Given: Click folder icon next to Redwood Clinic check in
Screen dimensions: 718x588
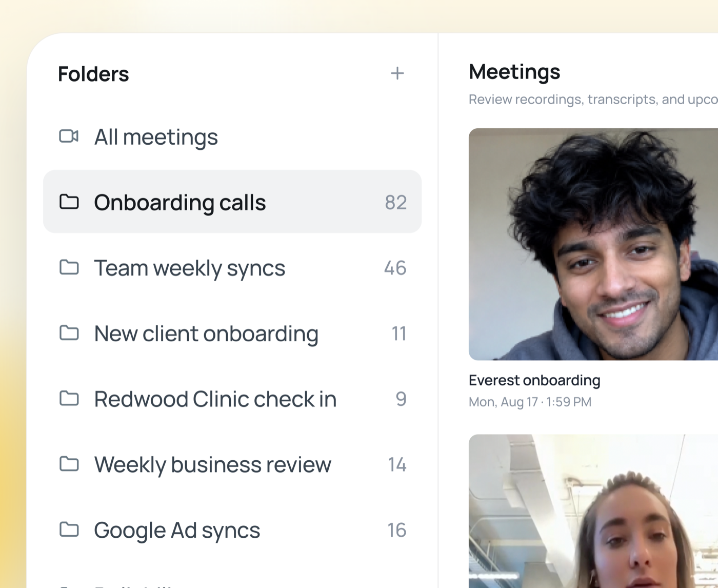Looking at the screenshot, I should [69, 398].
